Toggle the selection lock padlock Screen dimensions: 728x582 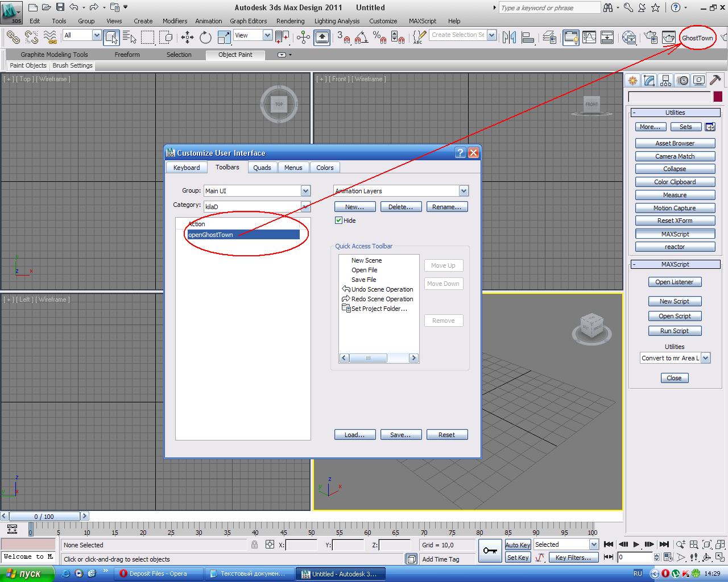tap(255, 545)
